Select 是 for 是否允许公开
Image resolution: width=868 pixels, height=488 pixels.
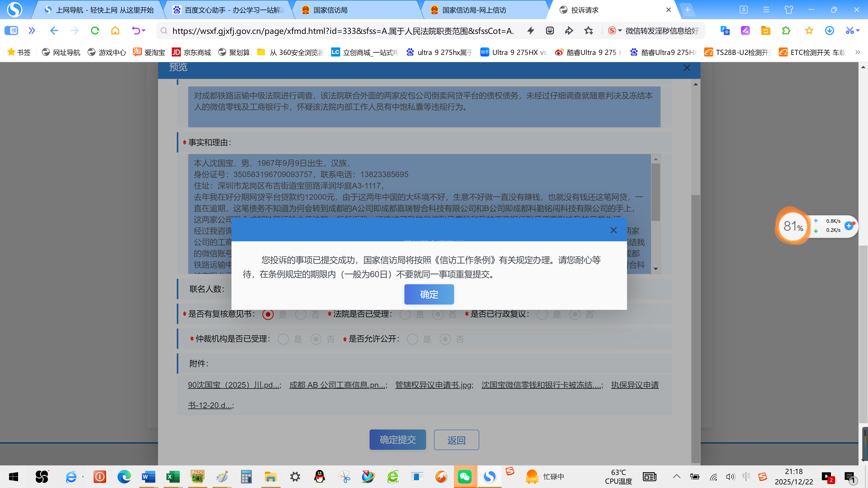coord(412,339)
